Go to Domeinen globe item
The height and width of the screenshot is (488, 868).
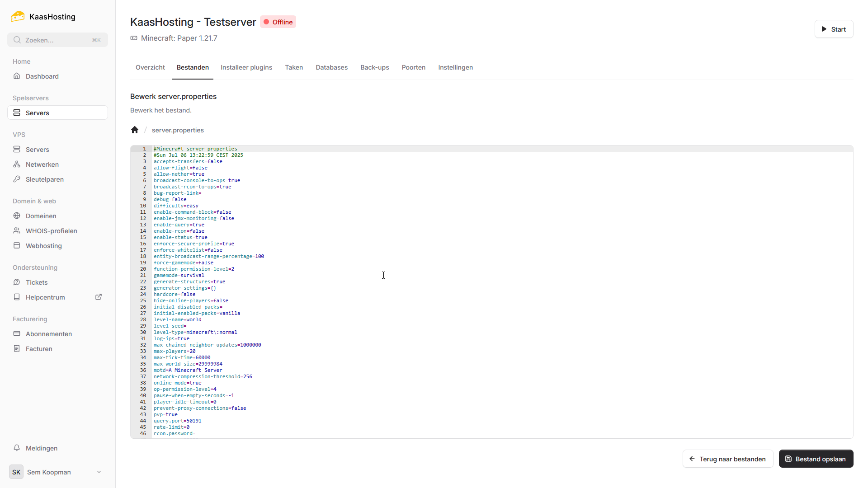point(41,216)
